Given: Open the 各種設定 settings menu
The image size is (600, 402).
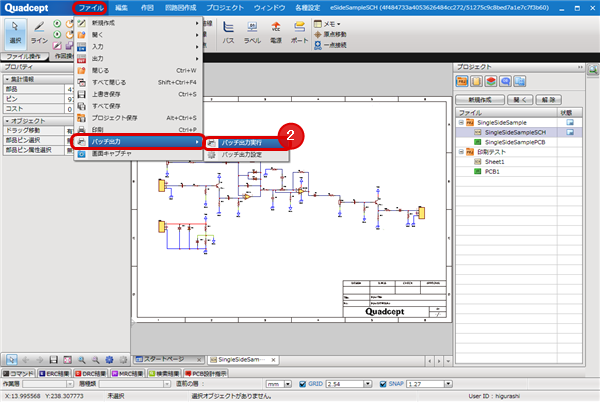Looking at the screenshot, I should point(308,8).
